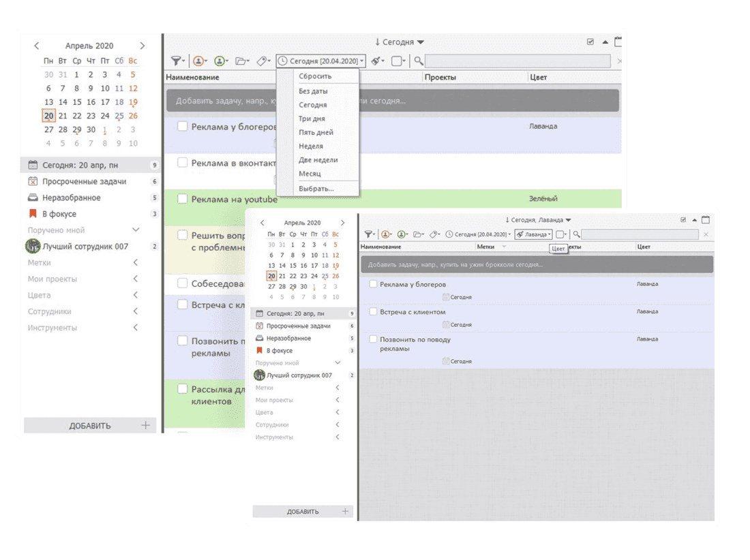Select 'Выбрать...' in the date menu
This screenshot has width=750, height=560.
point(316,188)
